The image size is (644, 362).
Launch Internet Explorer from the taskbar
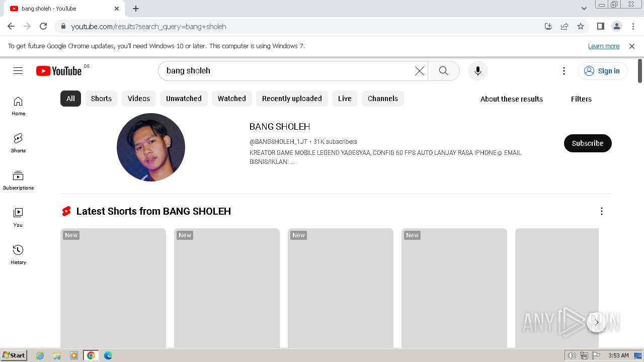coord(40,355)
